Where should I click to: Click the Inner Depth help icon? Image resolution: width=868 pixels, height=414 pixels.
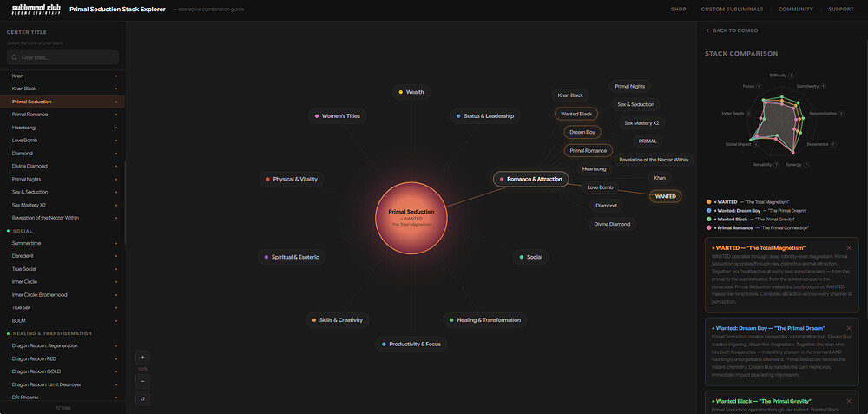point(748,113)
